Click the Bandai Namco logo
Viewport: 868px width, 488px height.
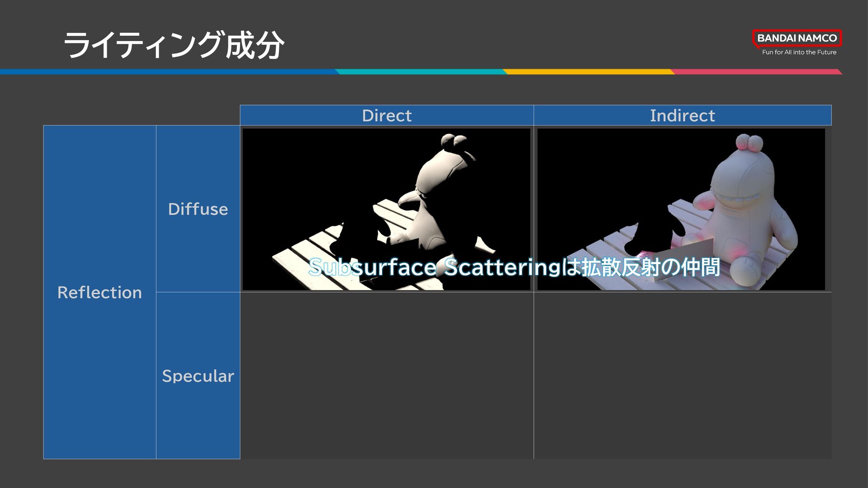[x=797, y=38]
